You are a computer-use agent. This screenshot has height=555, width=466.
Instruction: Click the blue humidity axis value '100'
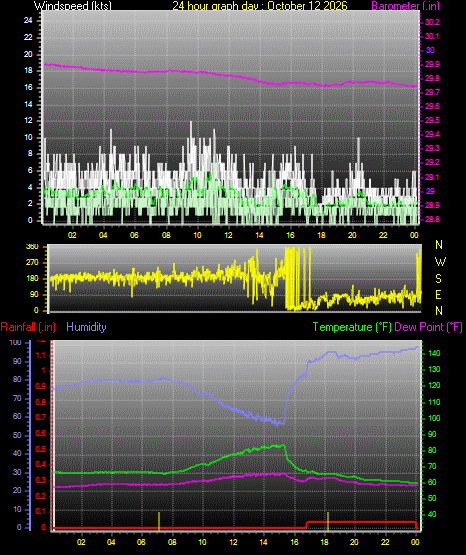click(x=16, y=343)
